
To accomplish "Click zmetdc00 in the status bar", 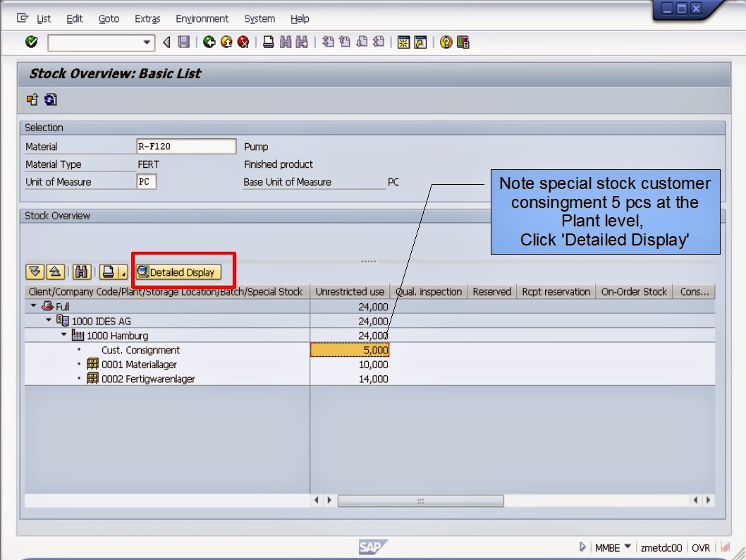I will [661, 548].
